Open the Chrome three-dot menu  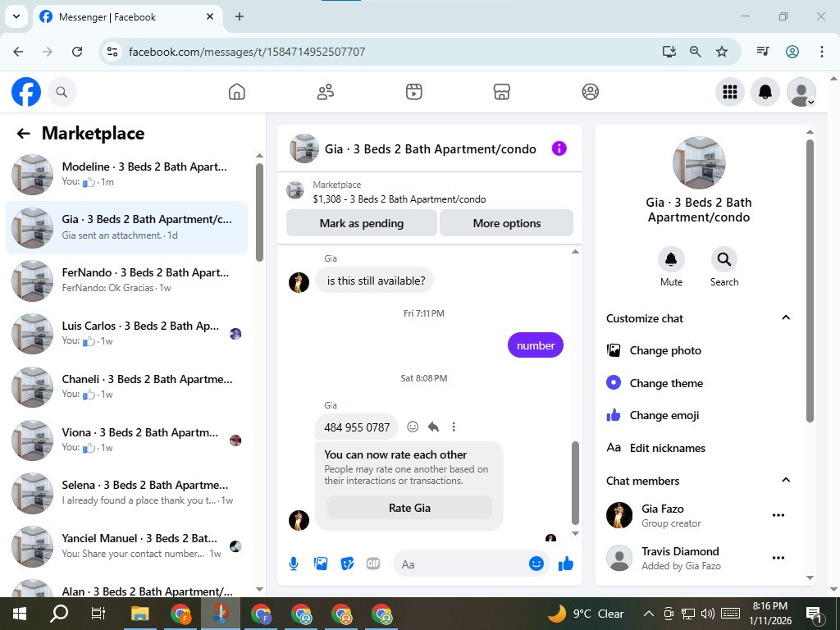point(821,52)
